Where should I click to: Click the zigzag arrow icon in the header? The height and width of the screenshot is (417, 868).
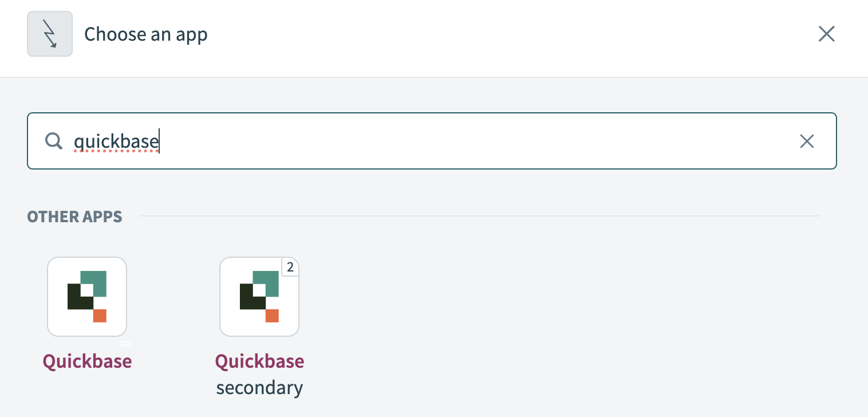point(50,33)
